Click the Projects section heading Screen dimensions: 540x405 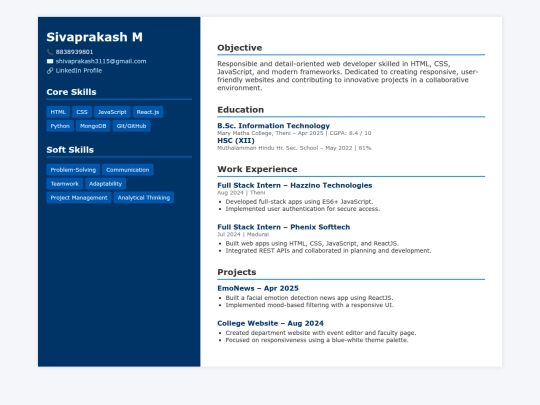tap(237, 272)
